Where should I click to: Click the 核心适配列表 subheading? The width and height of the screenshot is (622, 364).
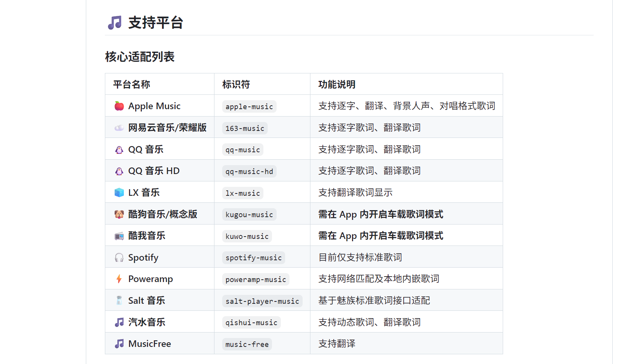[x=140, y=57]
